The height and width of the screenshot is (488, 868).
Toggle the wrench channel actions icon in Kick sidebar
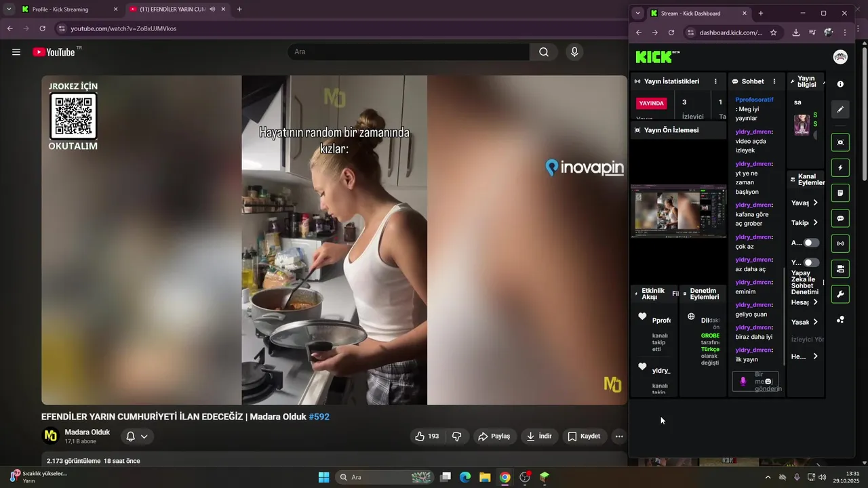tap(840, 294)
